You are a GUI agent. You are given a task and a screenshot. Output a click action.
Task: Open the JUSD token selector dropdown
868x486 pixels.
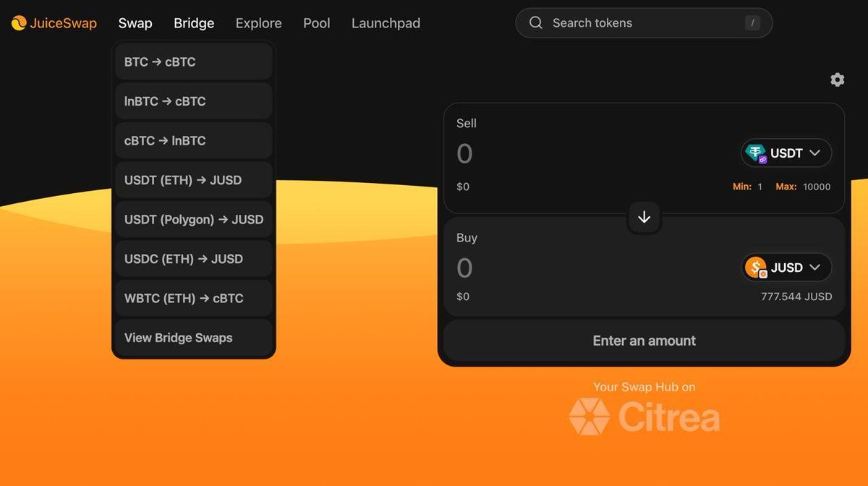pyautogui.click(x=786, y=268)
